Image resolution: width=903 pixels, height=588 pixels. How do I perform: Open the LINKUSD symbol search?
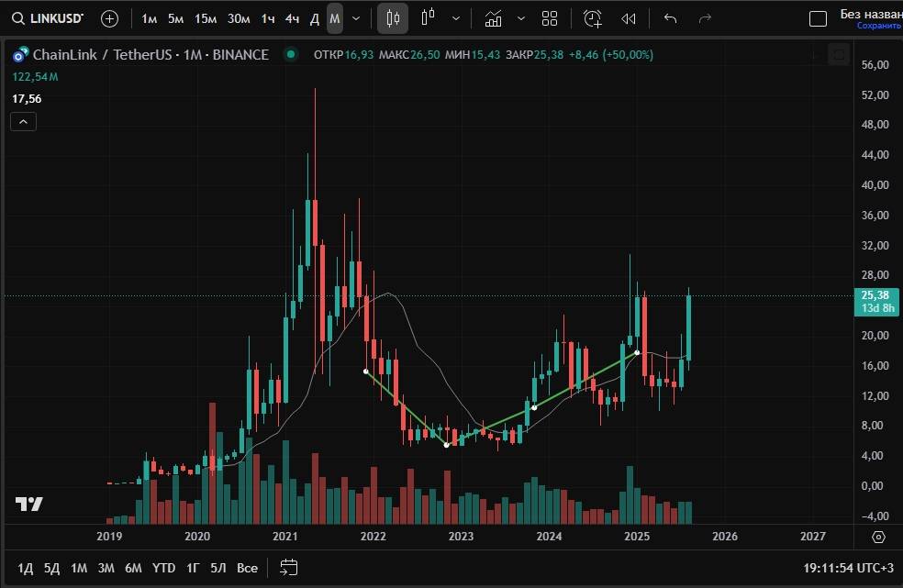pos(50,18)
